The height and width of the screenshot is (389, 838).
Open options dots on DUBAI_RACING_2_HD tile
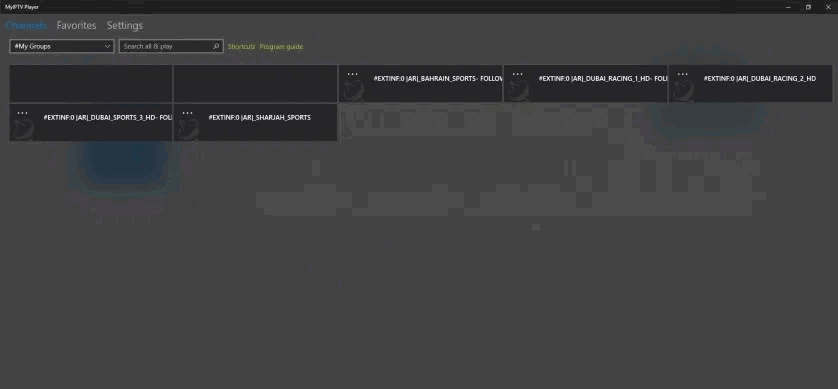coord(682,74)
